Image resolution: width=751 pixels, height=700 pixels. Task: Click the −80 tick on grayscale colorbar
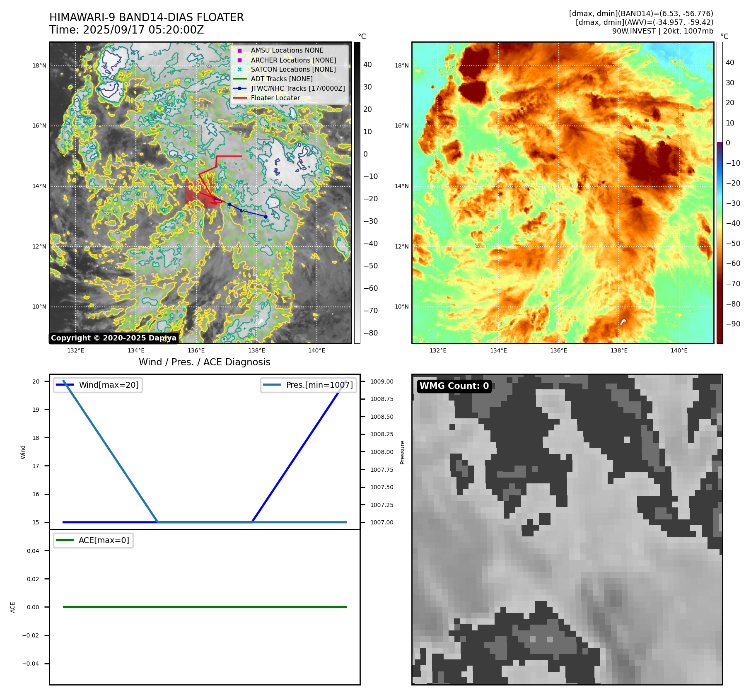[x=371, y=333]
